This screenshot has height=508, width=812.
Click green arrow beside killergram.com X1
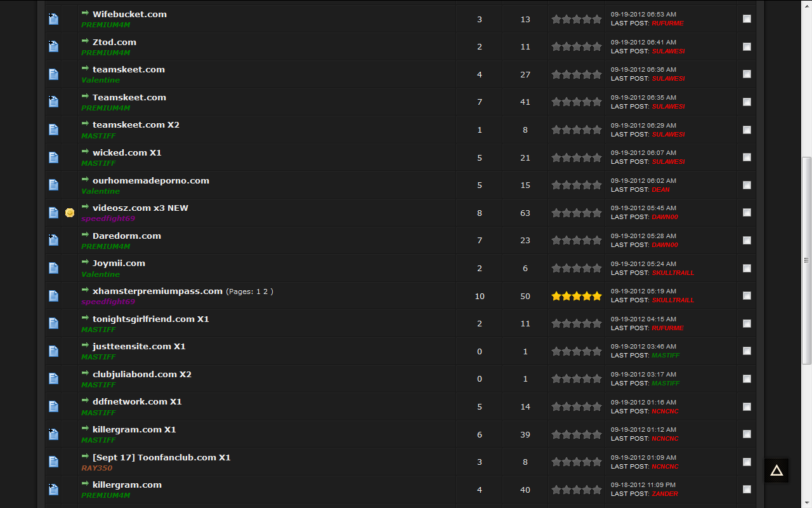pyautogui.click(x=85, y=429)
